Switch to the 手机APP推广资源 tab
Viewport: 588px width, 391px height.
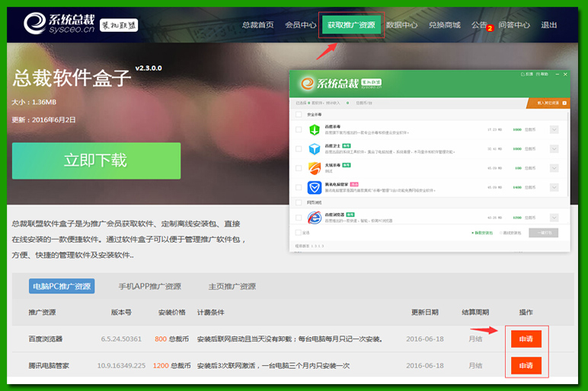(150, 287)
